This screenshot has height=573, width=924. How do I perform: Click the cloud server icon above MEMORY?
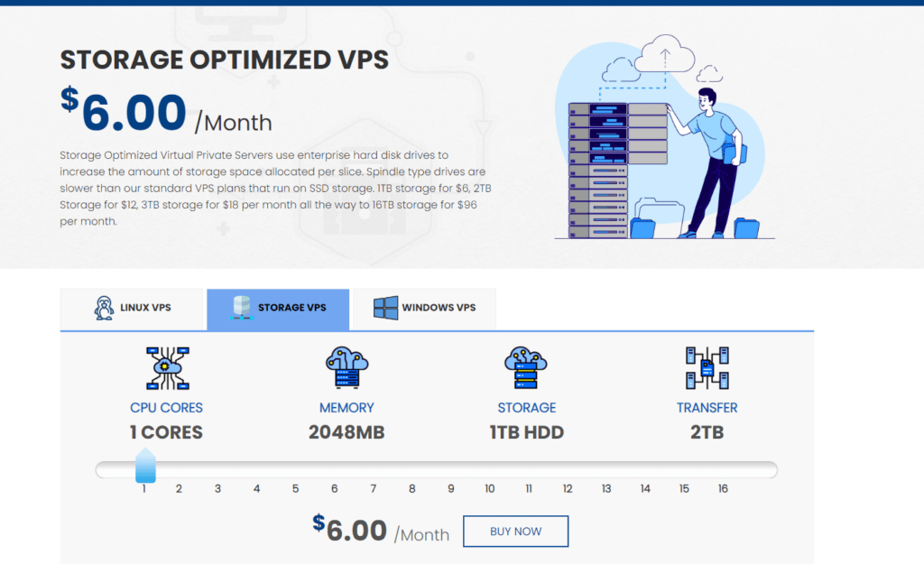(346, 367)
